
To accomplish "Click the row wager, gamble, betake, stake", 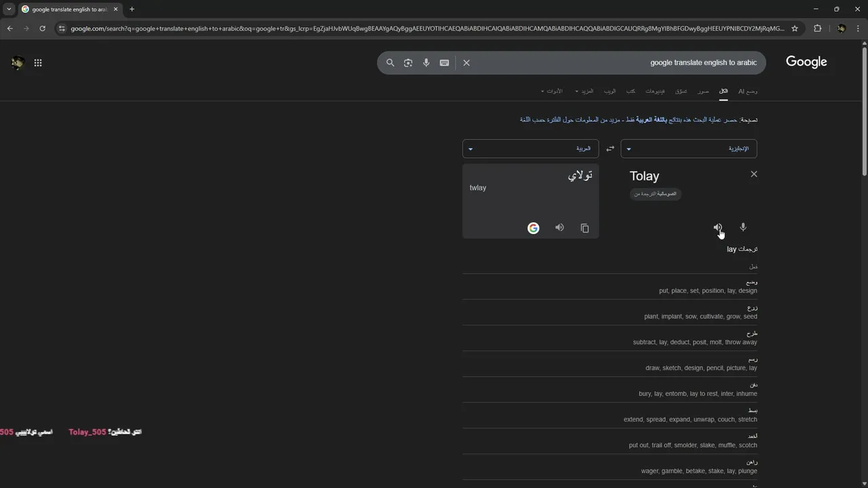I will click(610, 466).
